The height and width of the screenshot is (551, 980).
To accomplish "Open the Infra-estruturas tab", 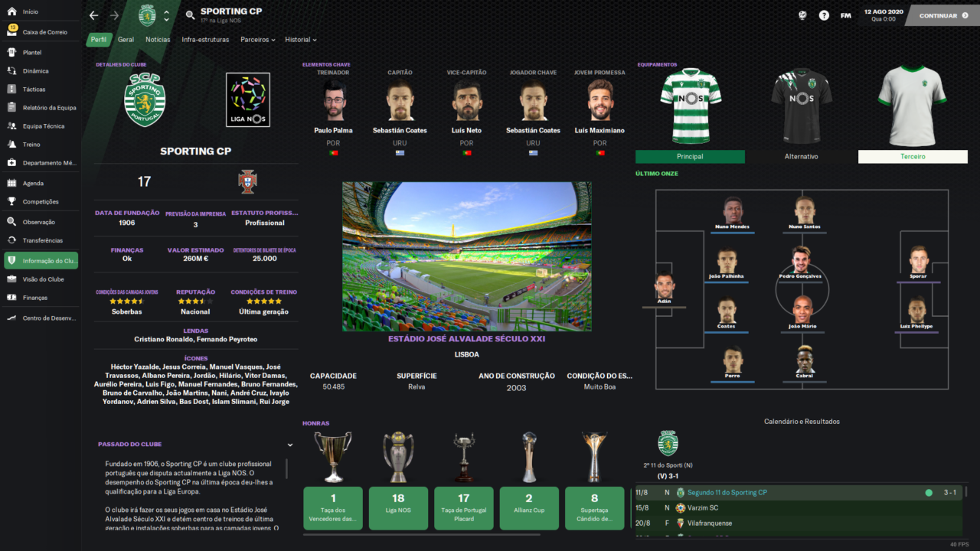I will (206, 40).
